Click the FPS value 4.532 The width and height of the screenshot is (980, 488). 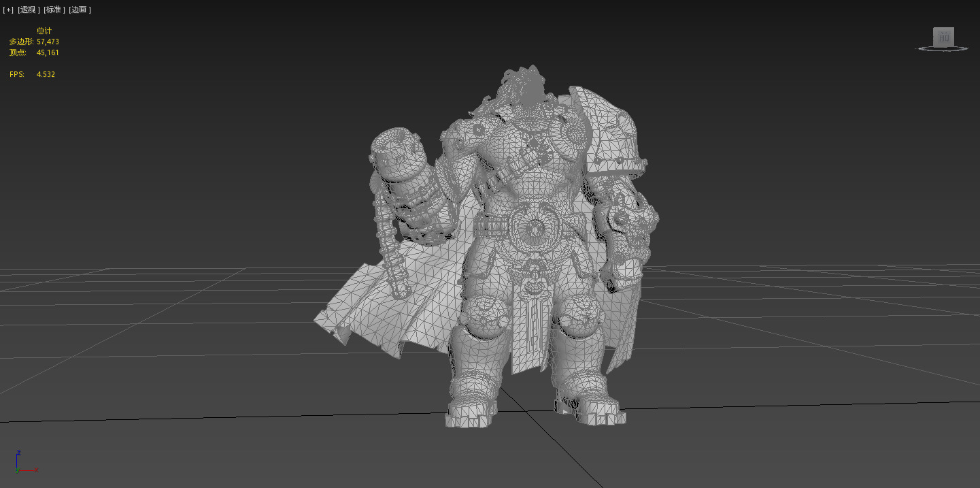point(46,74)
